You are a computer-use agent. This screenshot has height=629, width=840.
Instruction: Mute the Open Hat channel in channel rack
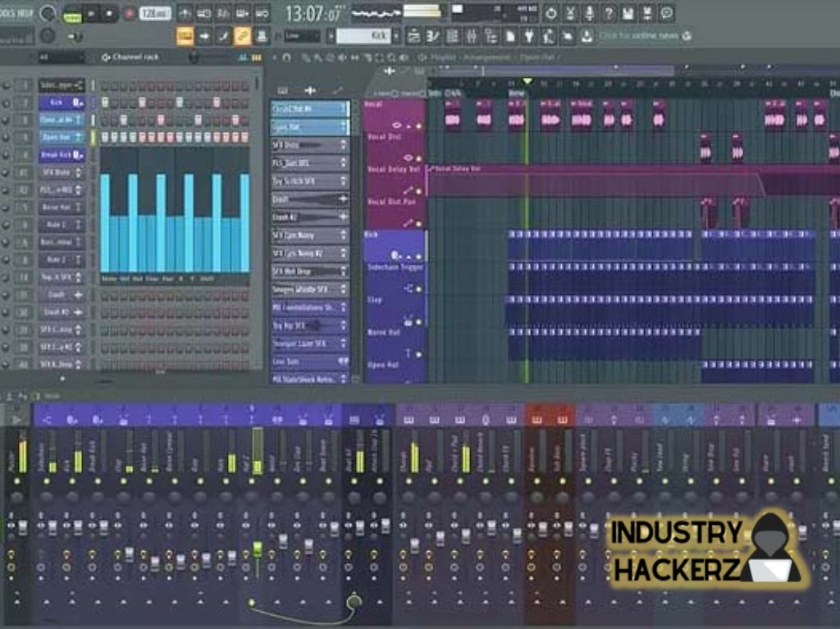[x=7, y=138]
